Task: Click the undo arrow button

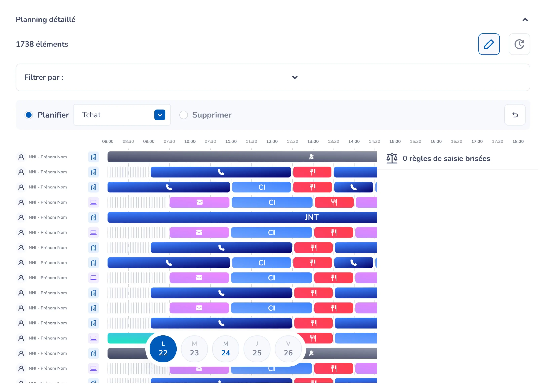Action: (x=515, y=115)
